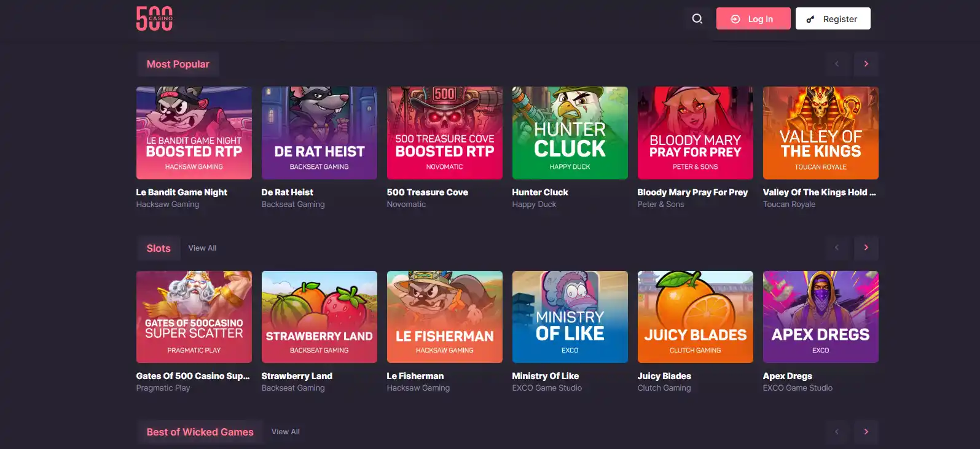
Task: Click the Happy Duck provider text
Action: [534, 205]
